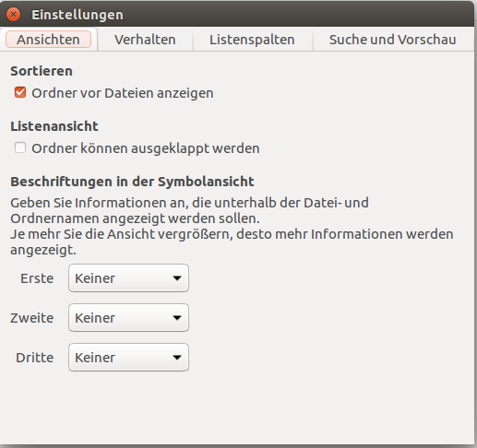Image resolution: width=477 pixels, height=448 pixels.
Task: Click the Listenansicht section heading
Action: pos(54,126)
